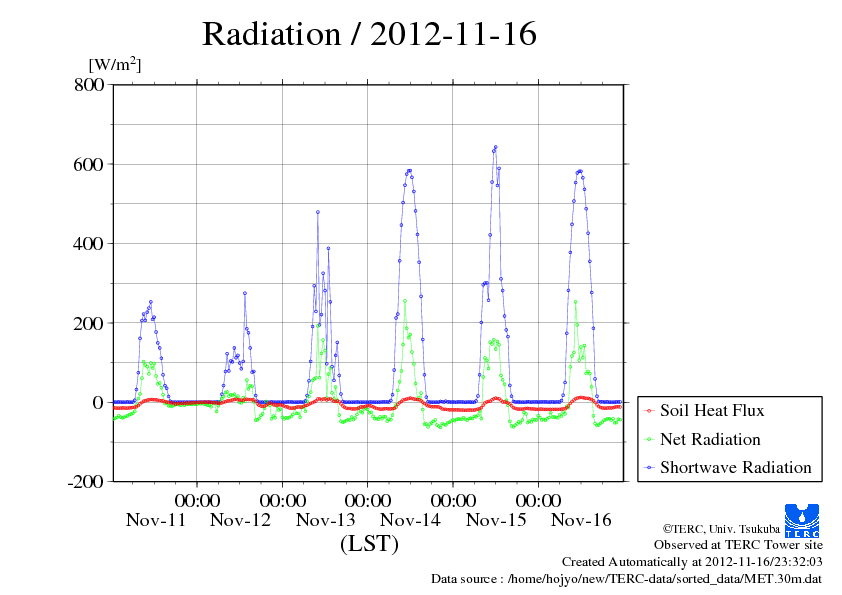842x595 pixels.
Task: Click the y-axis value 400
Action: 89,244
